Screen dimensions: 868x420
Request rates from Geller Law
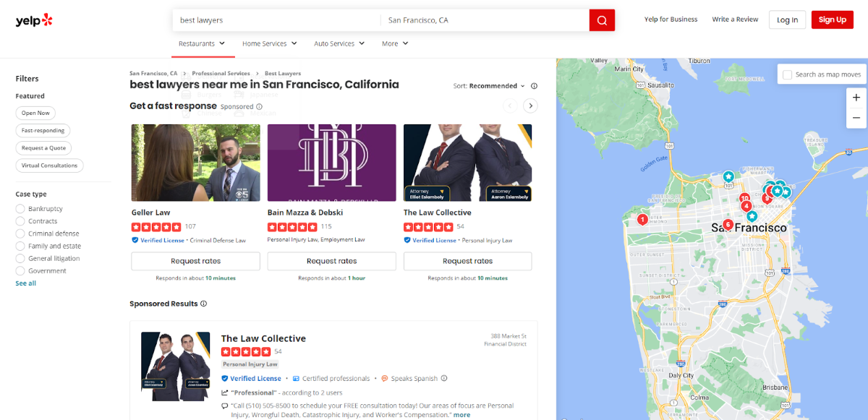point(195,261)
